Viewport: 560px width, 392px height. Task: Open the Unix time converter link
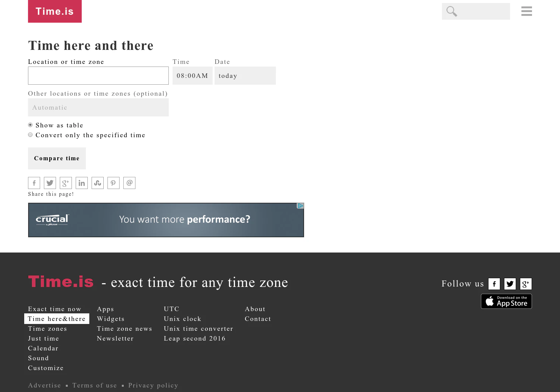click(199, 328)
